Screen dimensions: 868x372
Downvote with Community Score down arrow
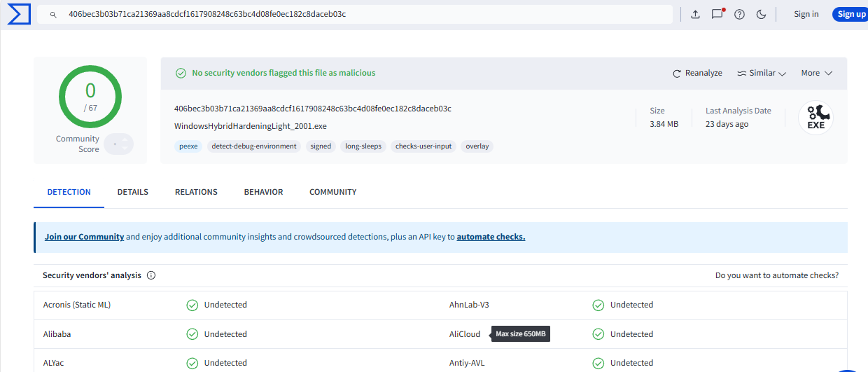124,149
